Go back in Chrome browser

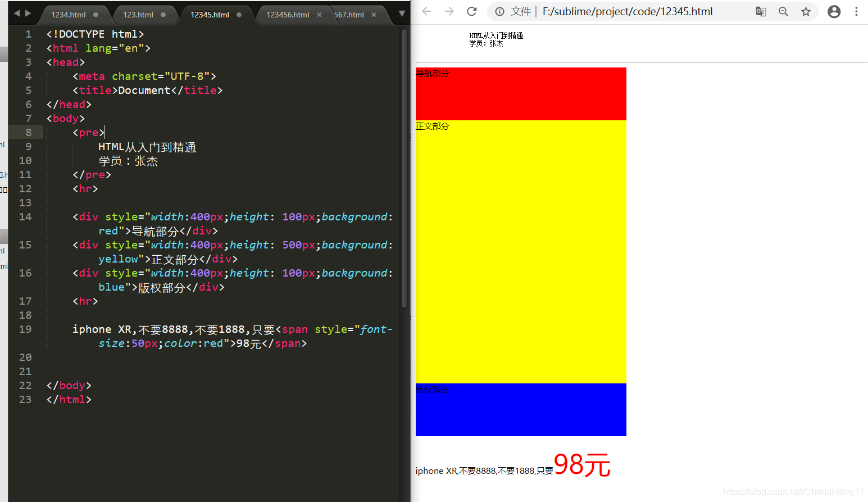click(x=427, y=11)
